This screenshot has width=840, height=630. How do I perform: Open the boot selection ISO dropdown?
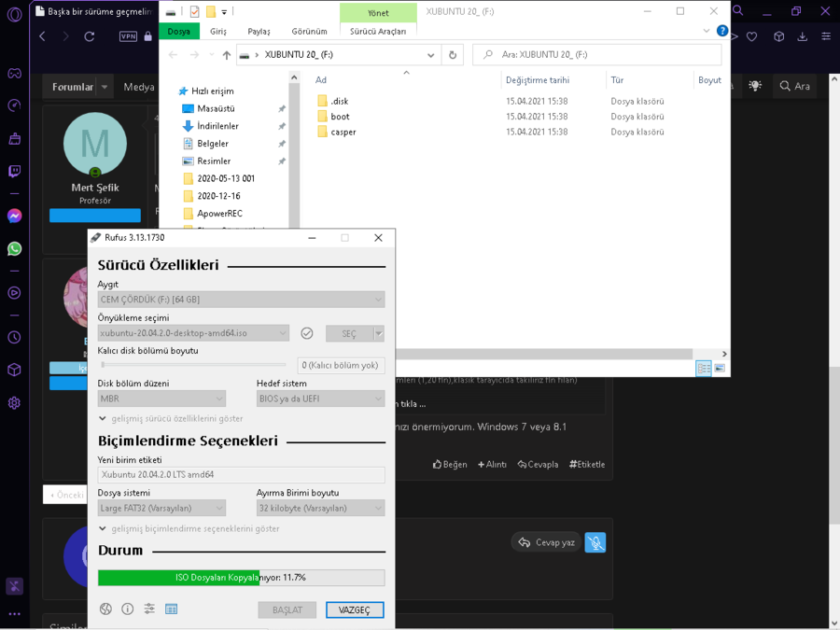193,333
